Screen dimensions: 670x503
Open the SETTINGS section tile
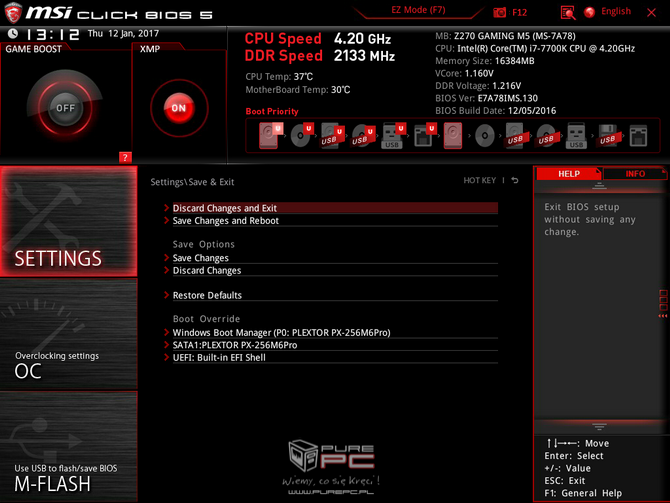click(x=68, y=221)
